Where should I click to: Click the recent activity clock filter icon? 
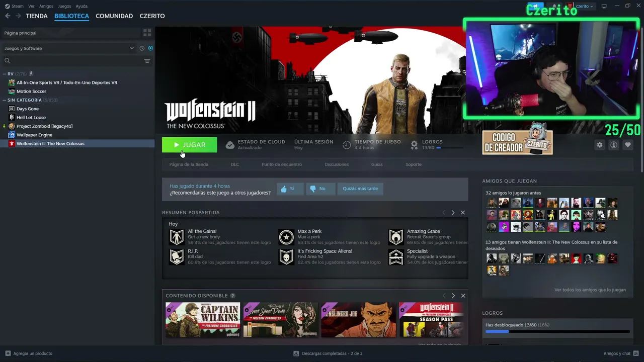click(x=142, y=48)
